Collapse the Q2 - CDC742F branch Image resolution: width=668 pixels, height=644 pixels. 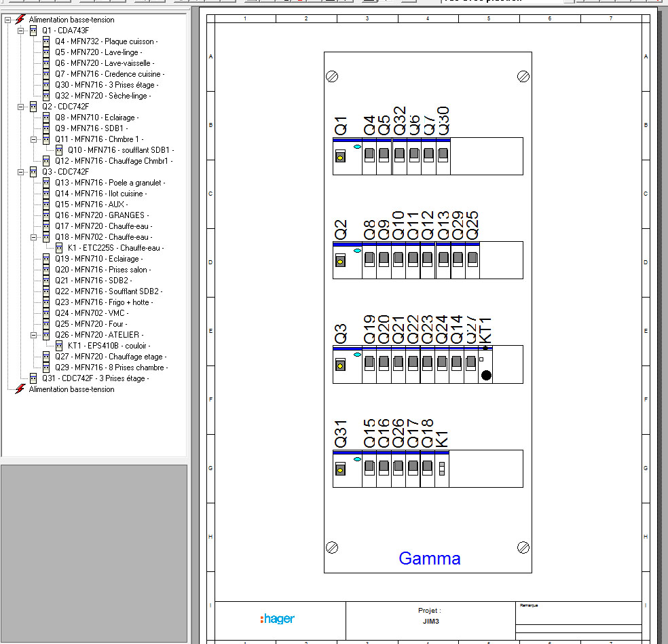coord(20,107)
